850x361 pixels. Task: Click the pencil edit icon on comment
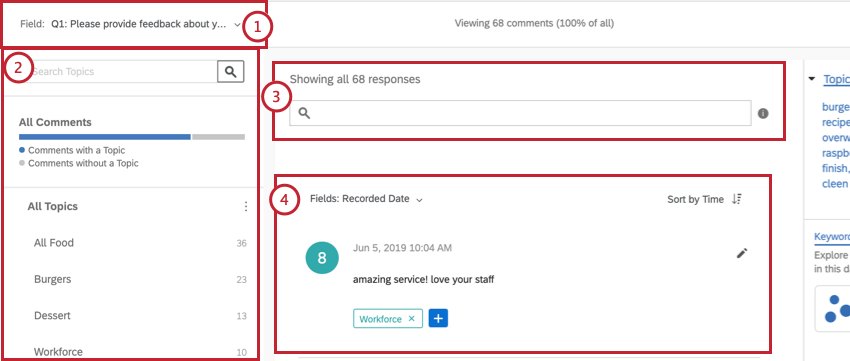pos(742,253)
